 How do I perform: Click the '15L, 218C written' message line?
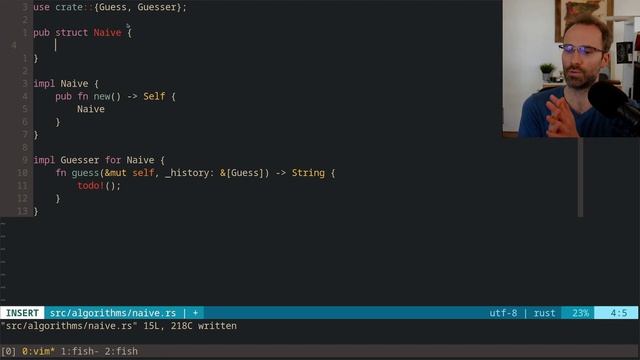pos(190,326)
